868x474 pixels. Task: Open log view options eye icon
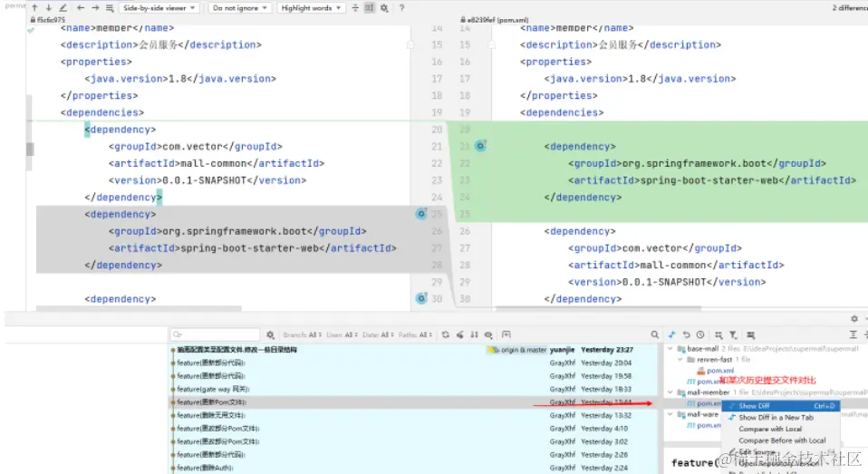[x=488, y=335]
